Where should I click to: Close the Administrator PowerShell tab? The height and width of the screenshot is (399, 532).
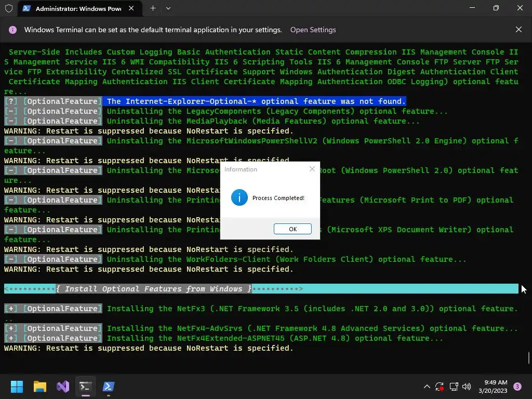point(131,8)
